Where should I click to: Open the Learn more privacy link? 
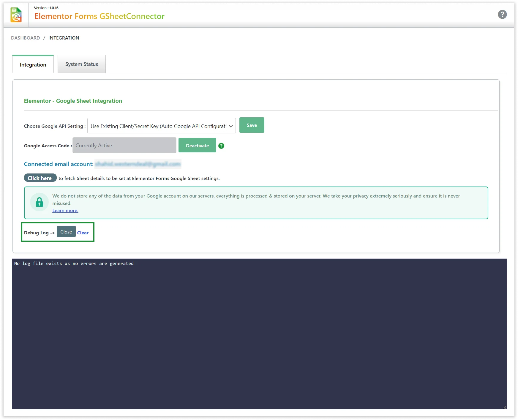65,211
